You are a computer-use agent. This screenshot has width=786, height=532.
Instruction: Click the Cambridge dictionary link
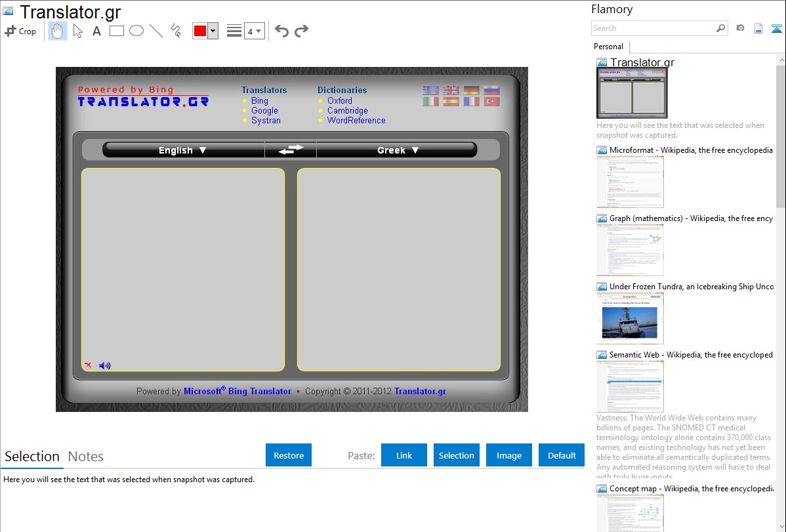(x=347, y=110)
